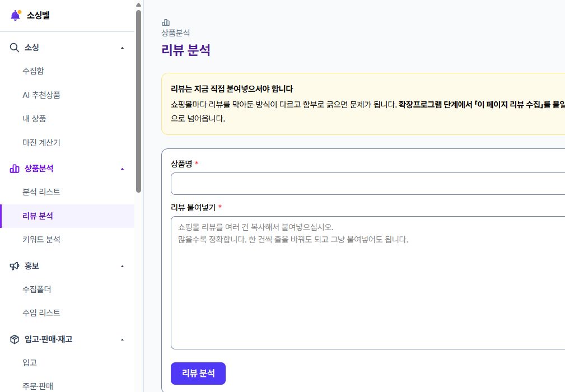
Task: Click the breadcrumb chart icon above 상품분석
Action: pos(166,22)
